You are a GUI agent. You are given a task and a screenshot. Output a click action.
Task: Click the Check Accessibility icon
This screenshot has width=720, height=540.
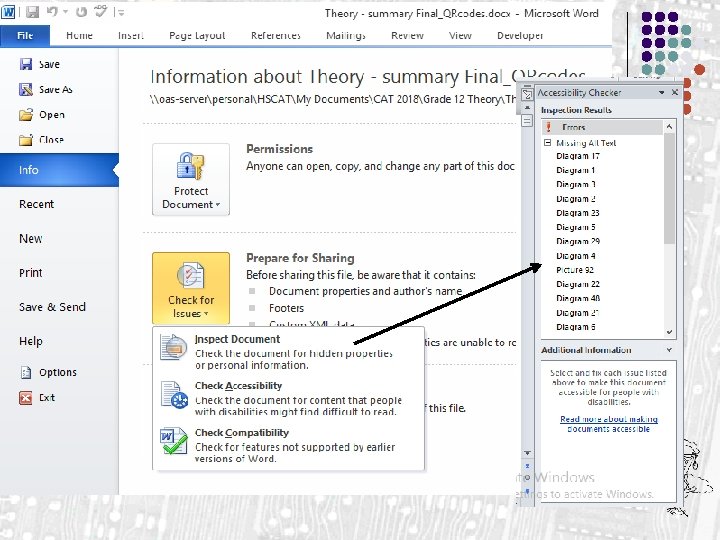point(174,395)
